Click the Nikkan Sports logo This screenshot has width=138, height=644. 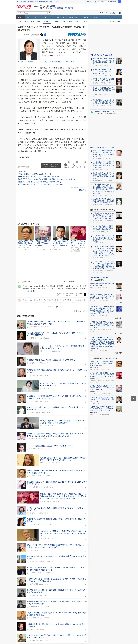(77, 35)
